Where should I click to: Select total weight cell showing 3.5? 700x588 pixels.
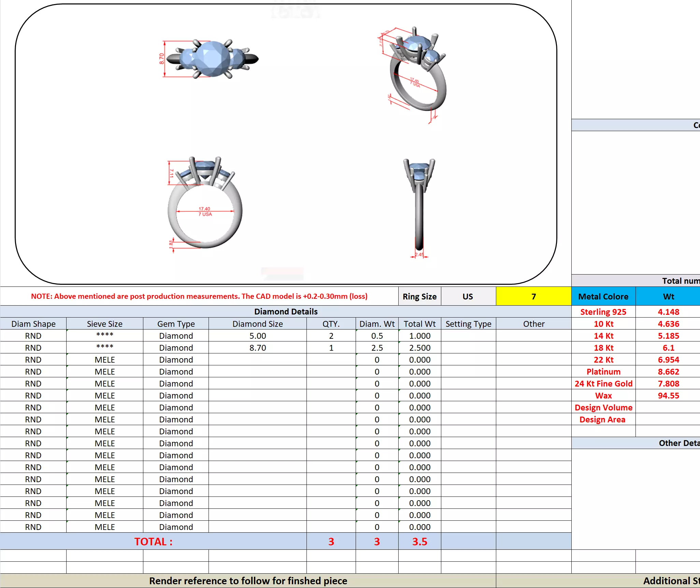(x=419, y=542)
